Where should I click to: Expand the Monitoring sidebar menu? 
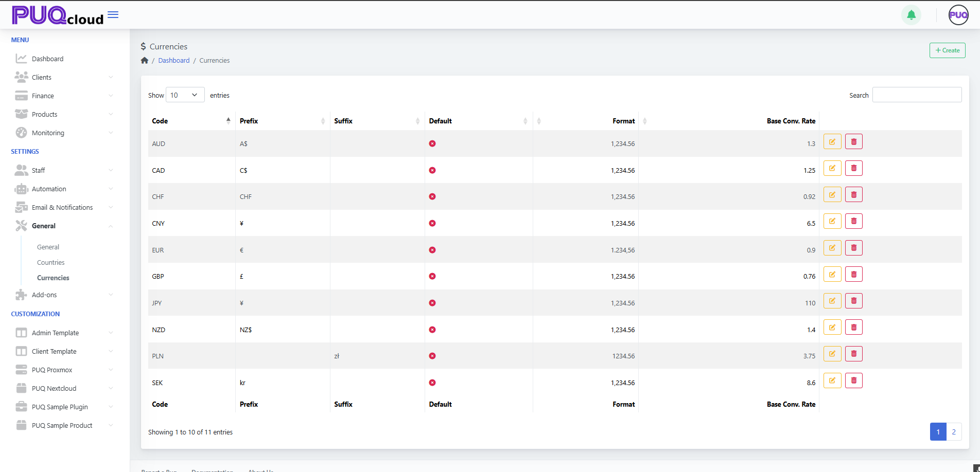coord(64,133)
